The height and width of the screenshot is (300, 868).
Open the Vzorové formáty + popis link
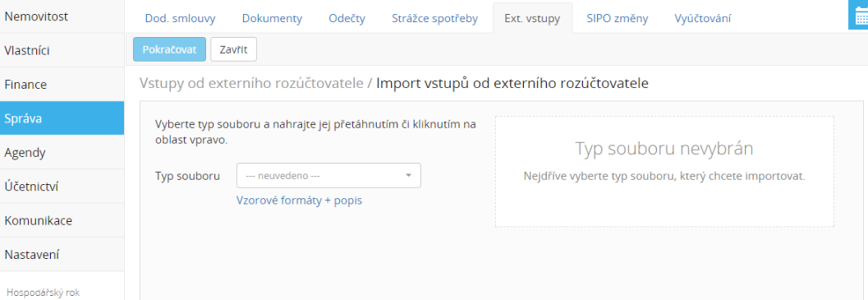(x=299, y=201)
